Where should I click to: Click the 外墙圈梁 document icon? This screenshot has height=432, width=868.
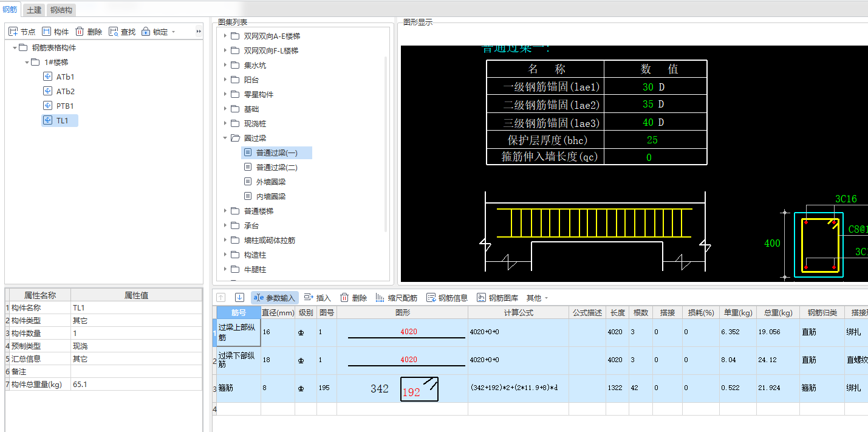(247, 182)
